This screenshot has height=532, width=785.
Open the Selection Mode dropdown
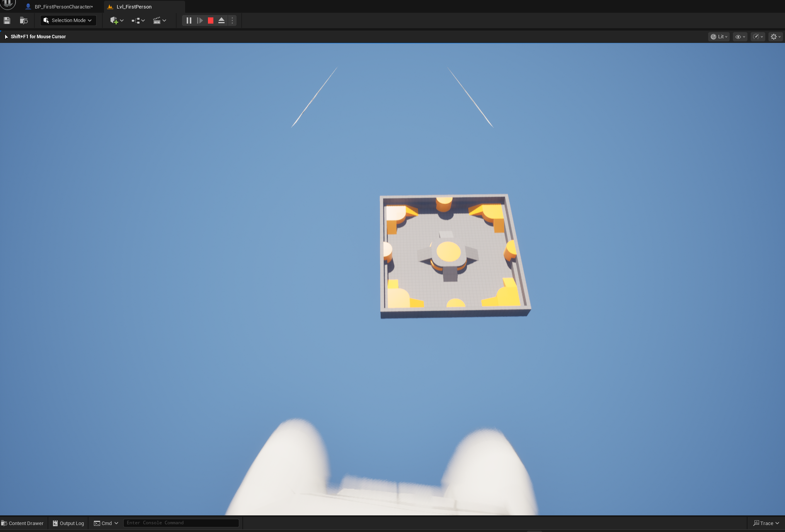(x=68, y=20)
